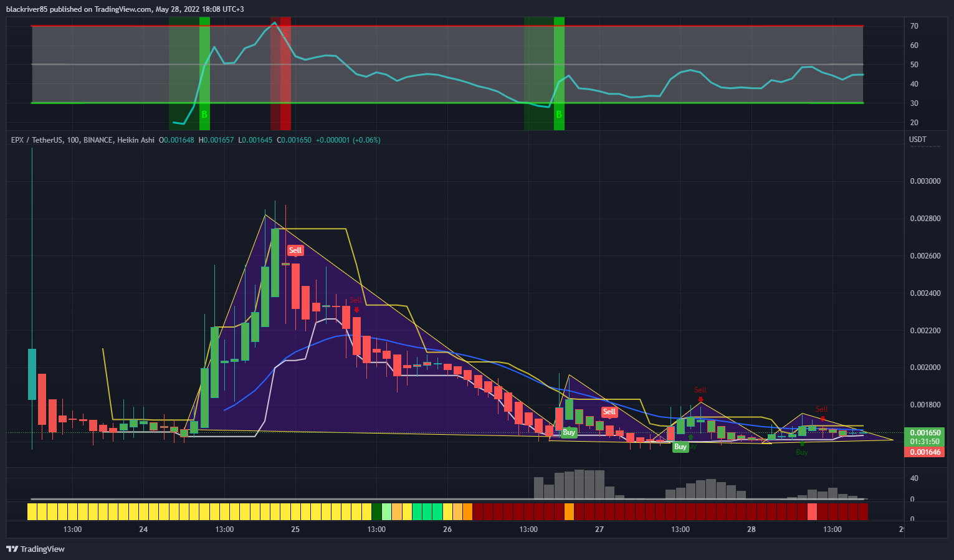The height and width of the screenshot is (560, 954).
Task: Click the high value H0.001657
Action: click(216, 140)
